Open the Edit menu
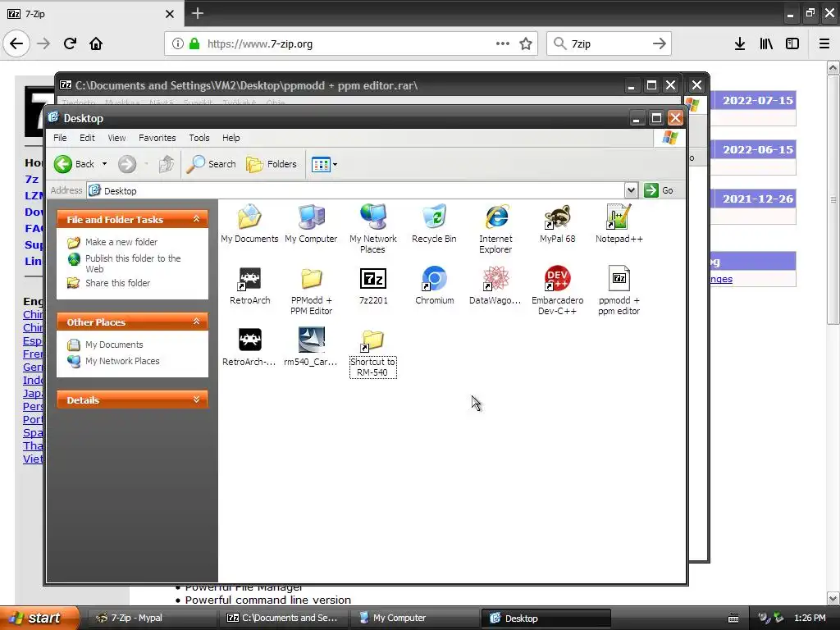This screenshot has height=630, width=840. [x=87, y=138]
